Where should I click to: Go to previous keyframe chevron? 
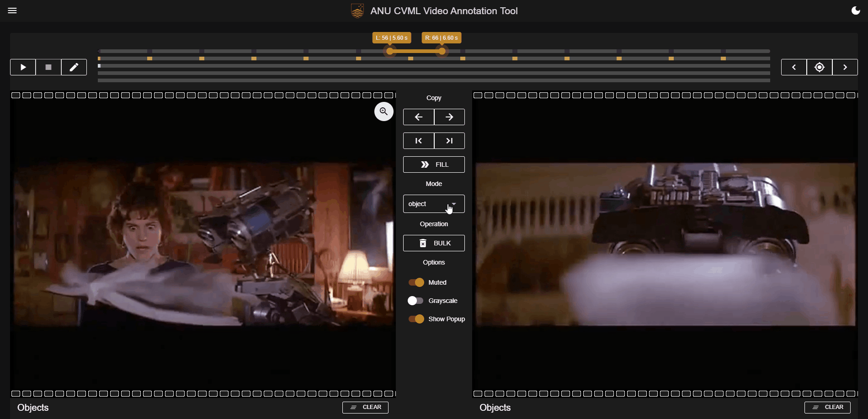(794, 67)
